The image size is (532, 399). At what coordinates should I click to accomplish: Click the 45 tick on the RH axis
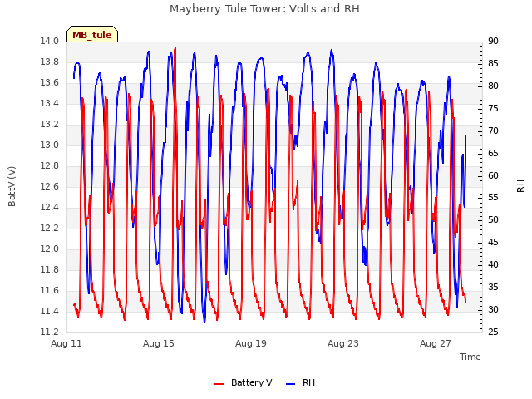point(493,242)
